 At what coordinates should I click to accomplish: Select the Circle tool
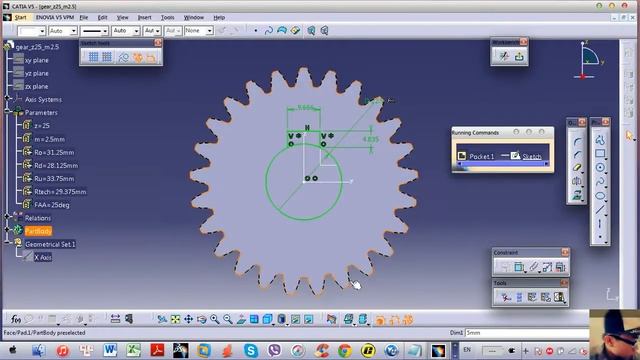600,167
